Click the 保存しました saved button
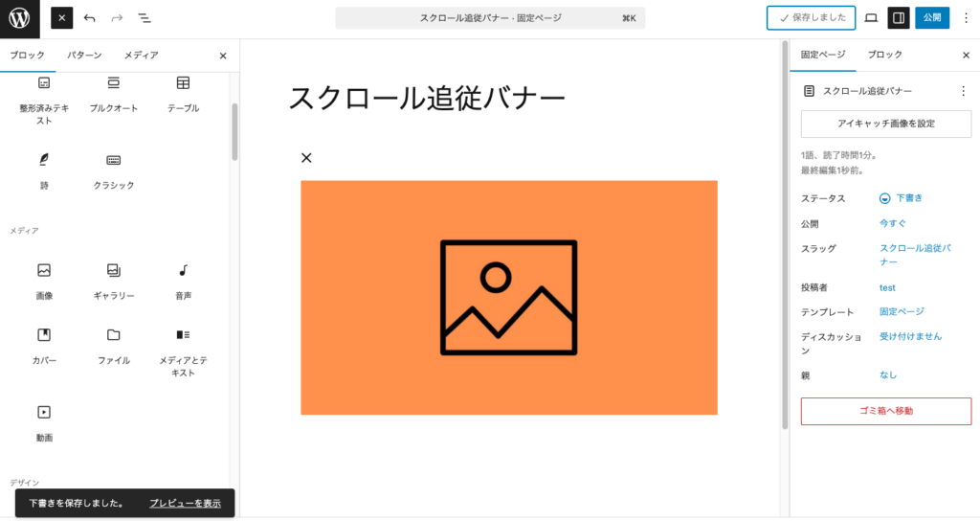Image resolution: width=980 pixels, height=521 pixels. point(811,18)
